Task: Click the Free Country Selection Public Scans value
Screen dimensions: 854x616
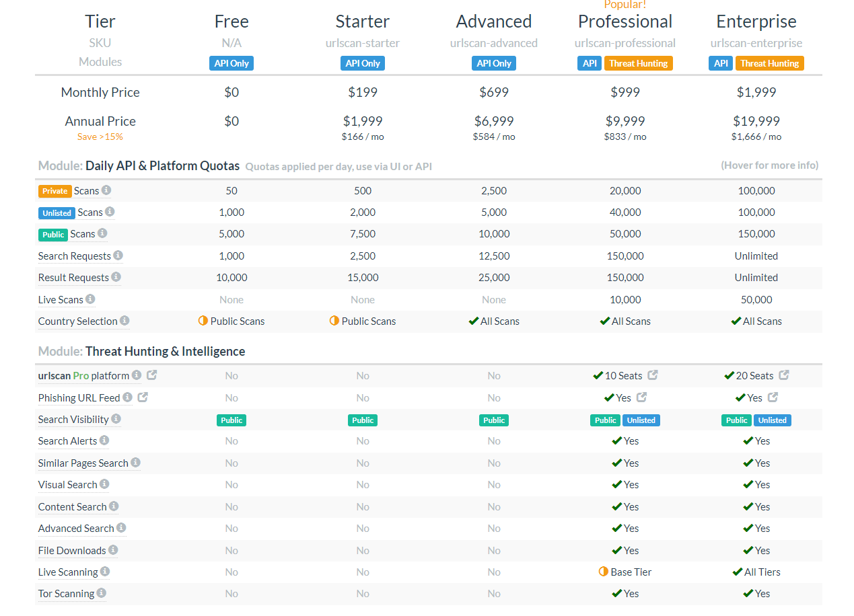Action: click(x=232, y=321)
